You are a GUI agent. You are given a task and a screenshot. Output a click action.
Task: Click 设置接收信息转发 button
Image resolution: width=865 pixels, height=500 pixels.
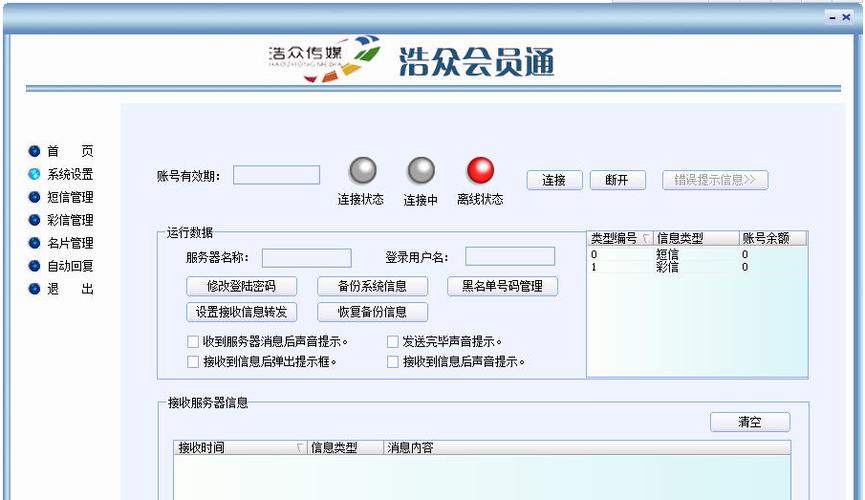[242, 312]
